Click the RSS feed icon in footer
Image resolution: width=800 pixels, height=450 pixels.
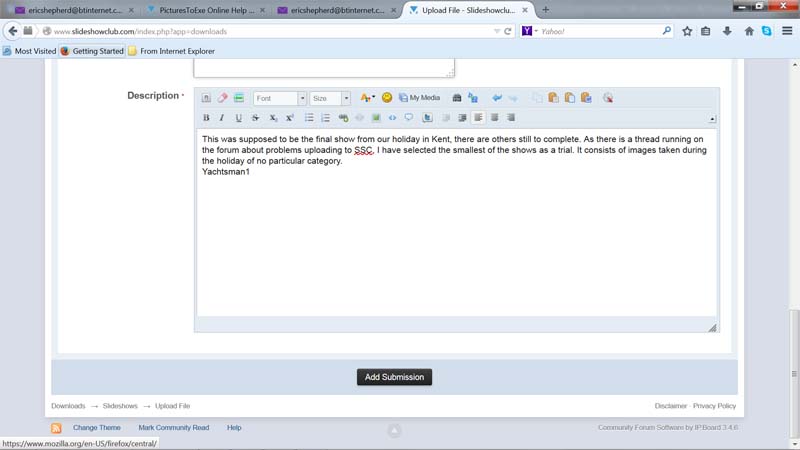click(x=57, y=428)
